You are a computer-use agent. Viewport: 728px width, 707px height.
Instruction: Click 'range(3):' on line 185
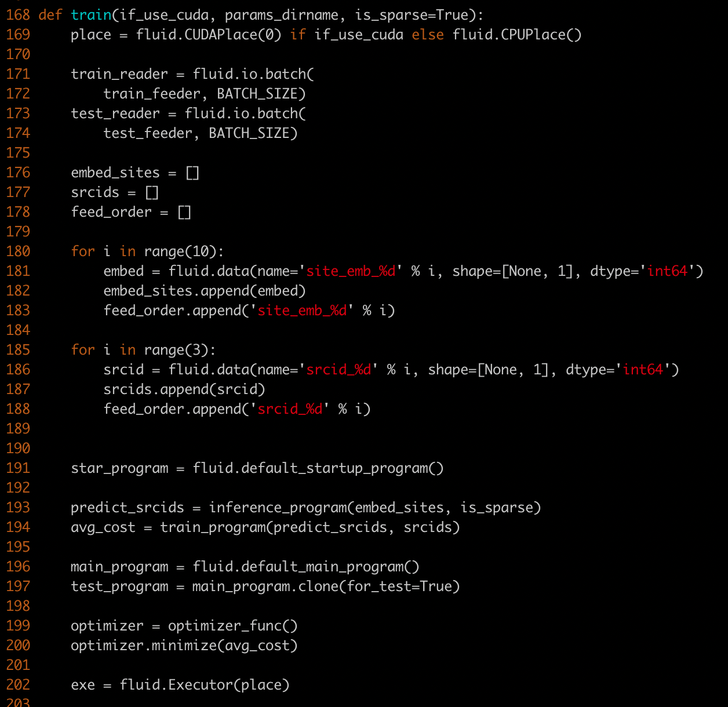(x=180, y=349)
